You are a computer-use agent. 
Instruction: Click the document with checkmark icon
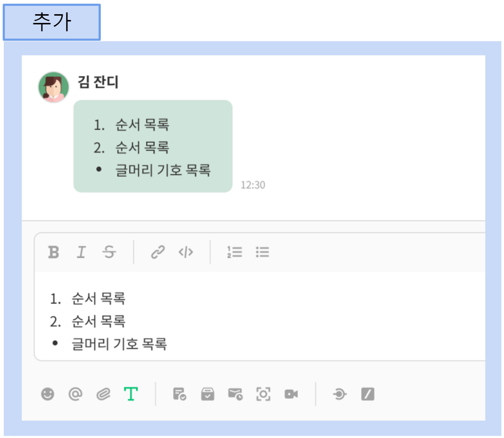[180, 394]
